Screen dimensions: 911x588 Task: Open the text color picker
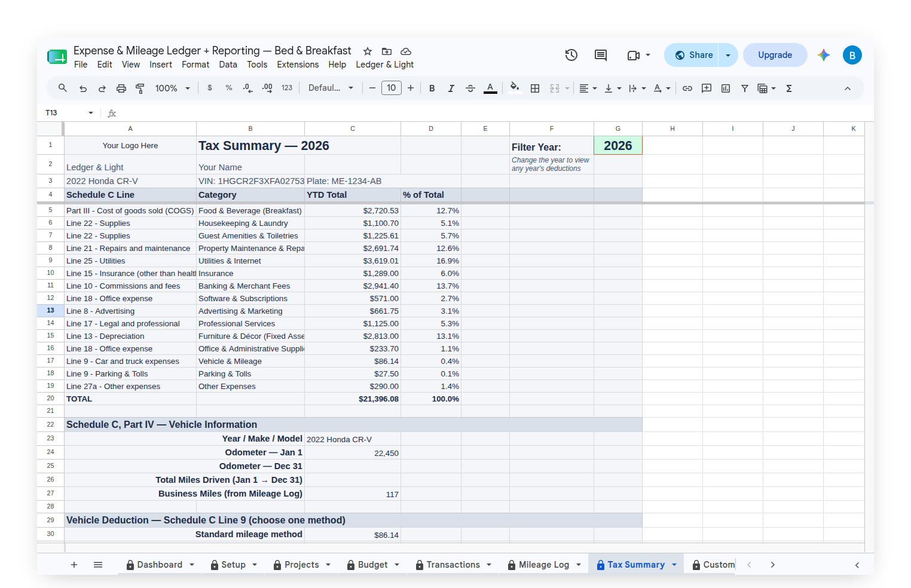490,88
